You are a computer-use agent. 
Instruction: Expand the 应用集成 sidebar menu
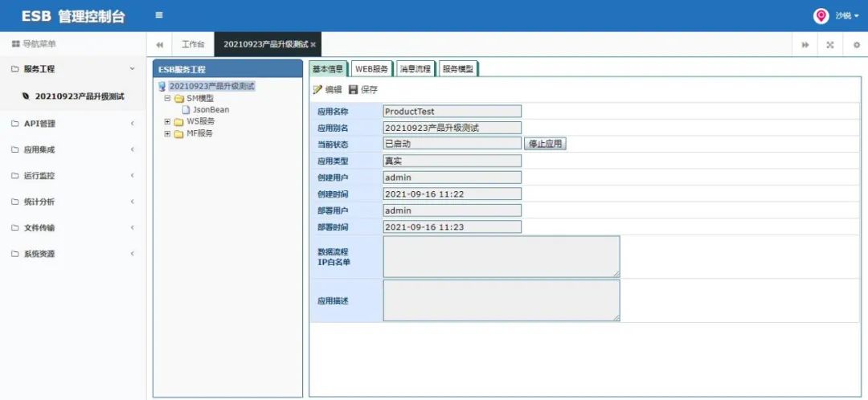(x=73, y=149)
